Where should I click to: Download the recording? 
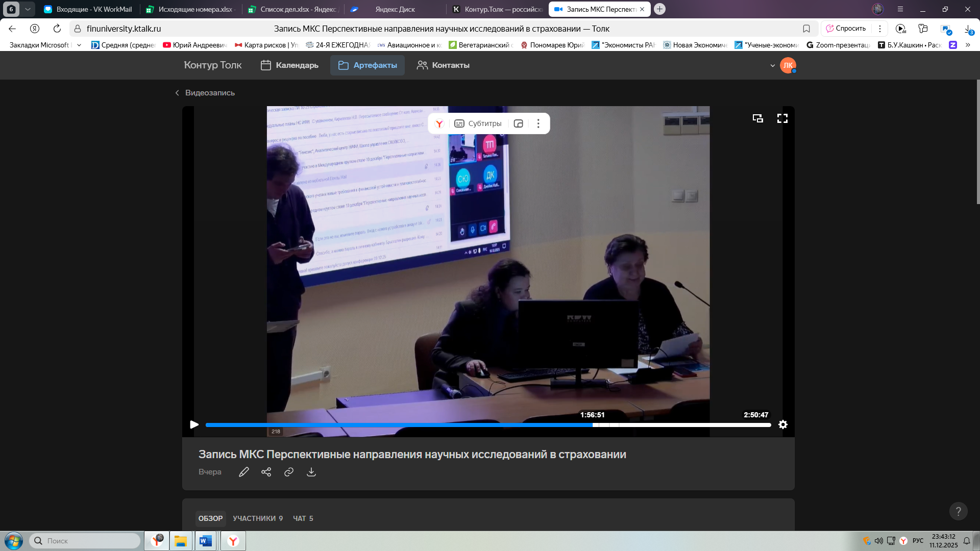(311, 472)
